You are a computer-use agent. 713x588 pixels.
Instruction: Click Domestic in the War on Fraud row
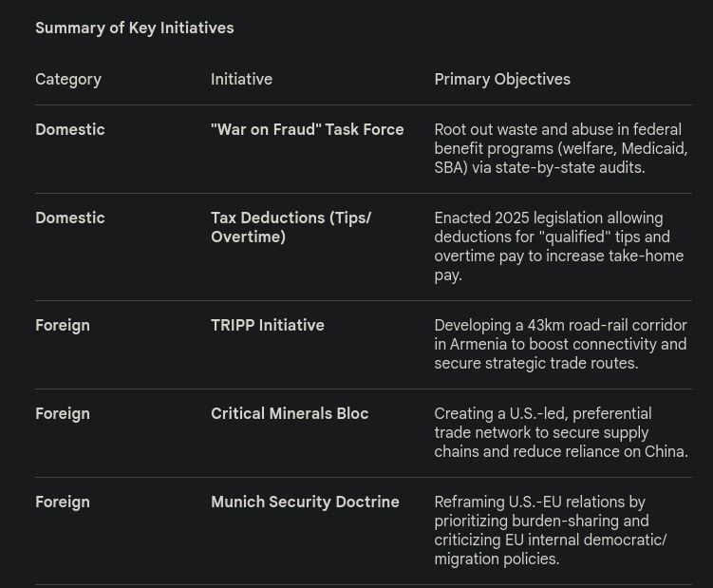click(70, 130)
